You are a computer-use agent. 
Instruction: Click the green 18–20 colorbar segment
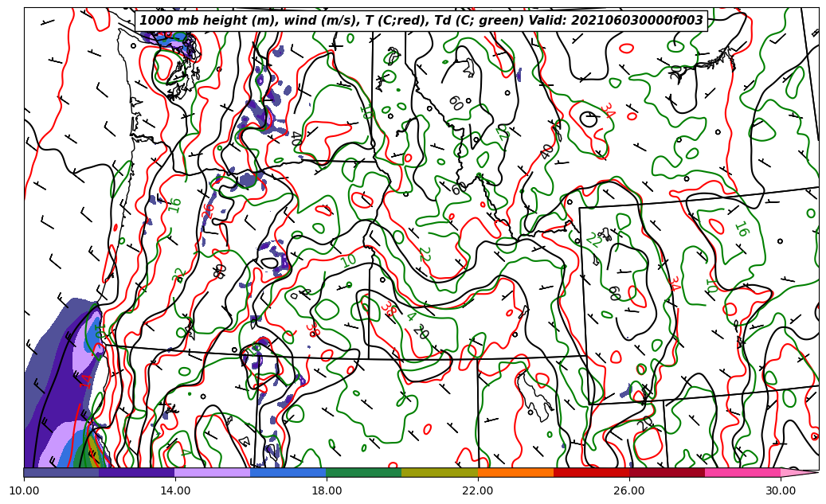click(x=363, y=473)
